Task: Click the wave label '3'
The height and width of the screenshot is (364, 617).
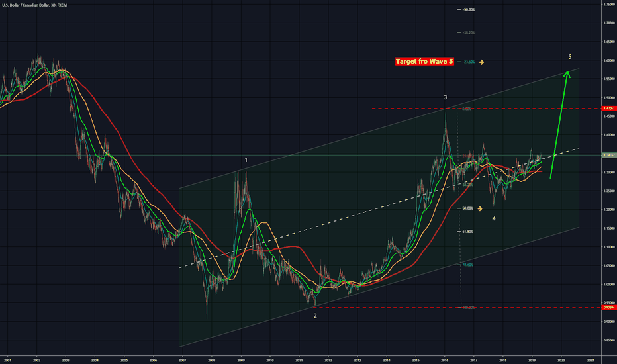Action: [446, 97]
